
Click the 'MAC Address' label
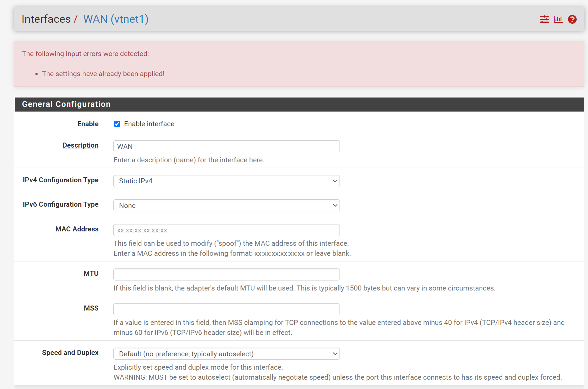[x=77, y=229]
